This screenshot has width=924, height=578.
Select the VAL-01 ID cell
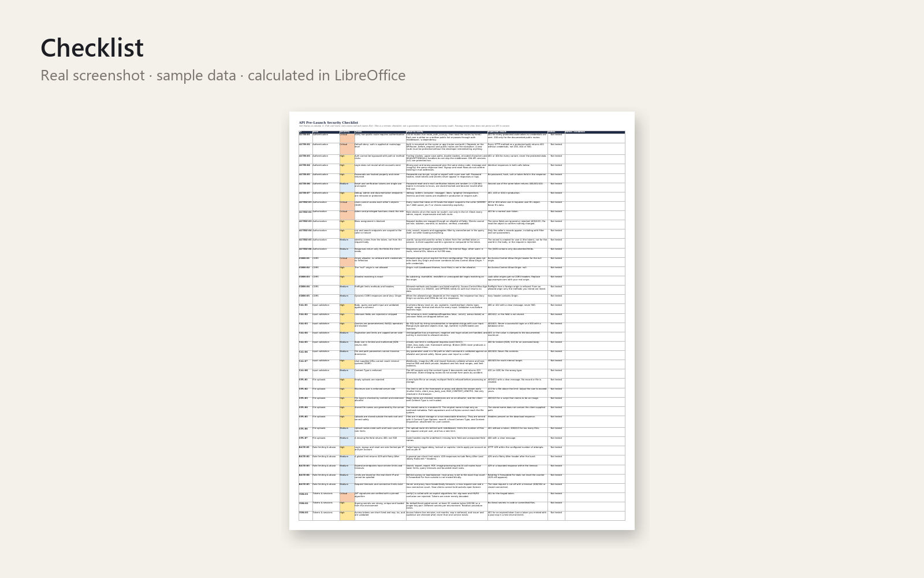305,308
